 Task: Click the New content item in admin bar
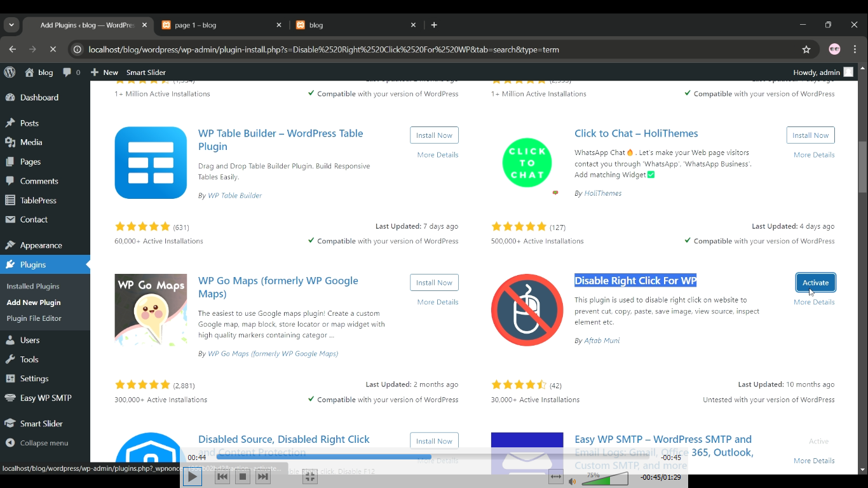[104, 72]
